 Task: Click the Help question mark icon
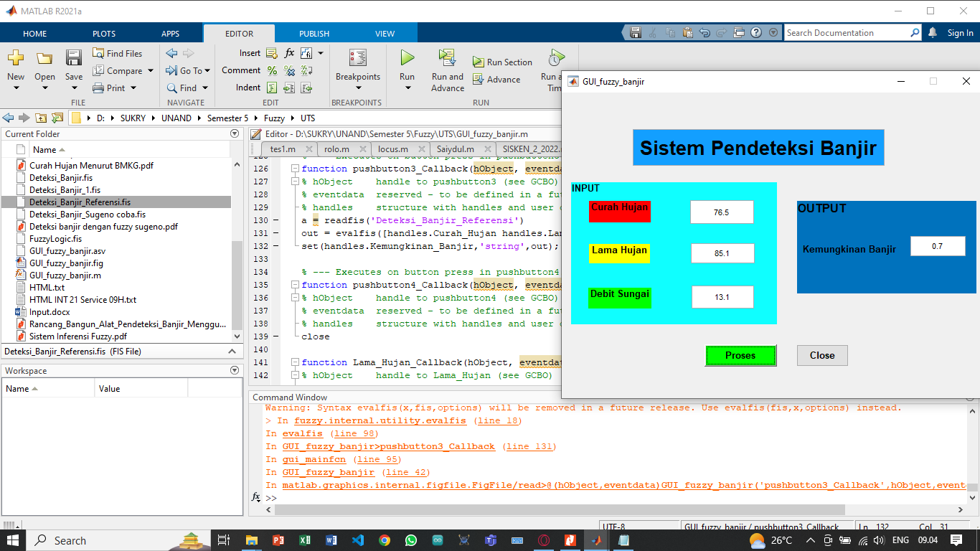[x=756, y=33]
